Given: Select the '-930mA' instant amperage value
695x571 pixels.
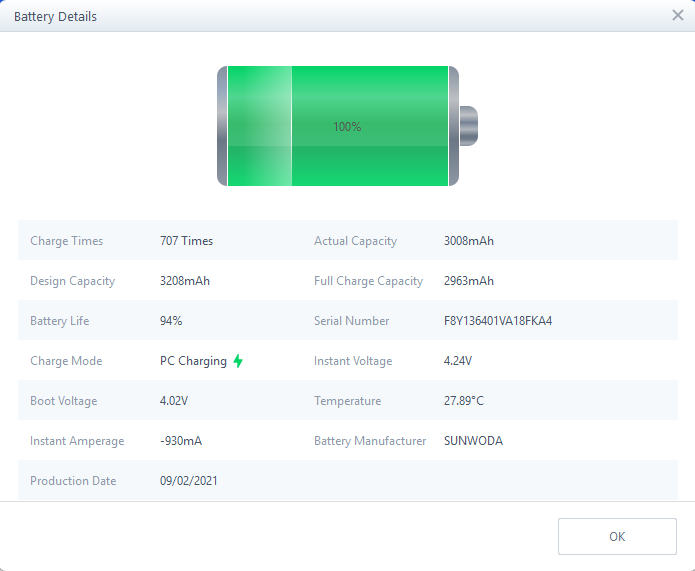Looking at the screenshot, I should (x=181, y=441).
